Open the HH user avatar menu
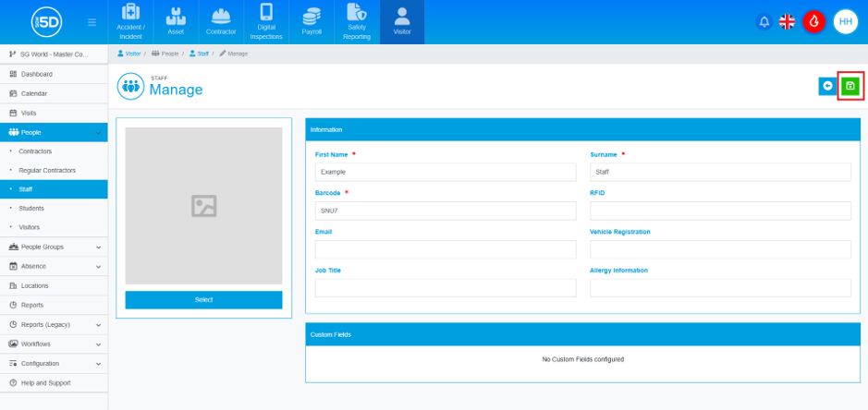The width and height of the screenshot is (868, 410). pyautogui.click(x=845, y=21)
